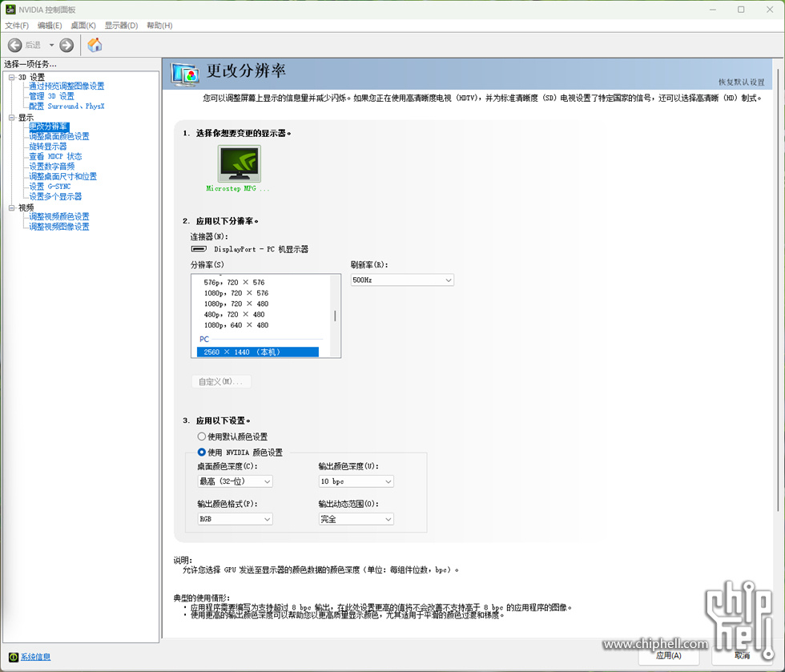
Task: Click the Home icon in toolbar
Action: pos(95,45)
